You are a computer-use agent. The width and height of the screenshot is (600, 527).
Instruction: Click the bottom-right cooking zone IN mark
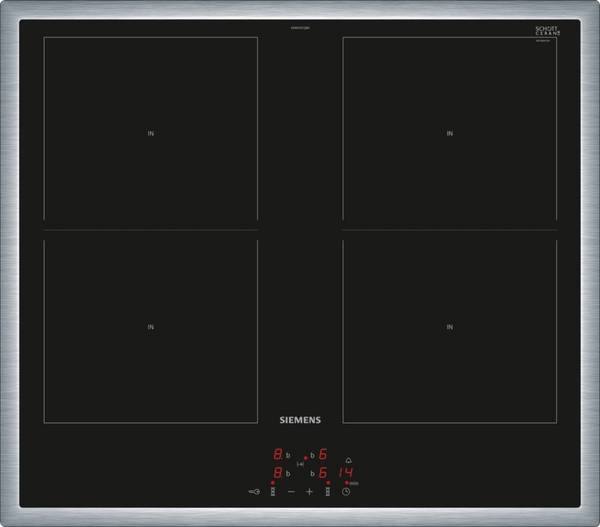pyautogui.click(x=450, y=327)
